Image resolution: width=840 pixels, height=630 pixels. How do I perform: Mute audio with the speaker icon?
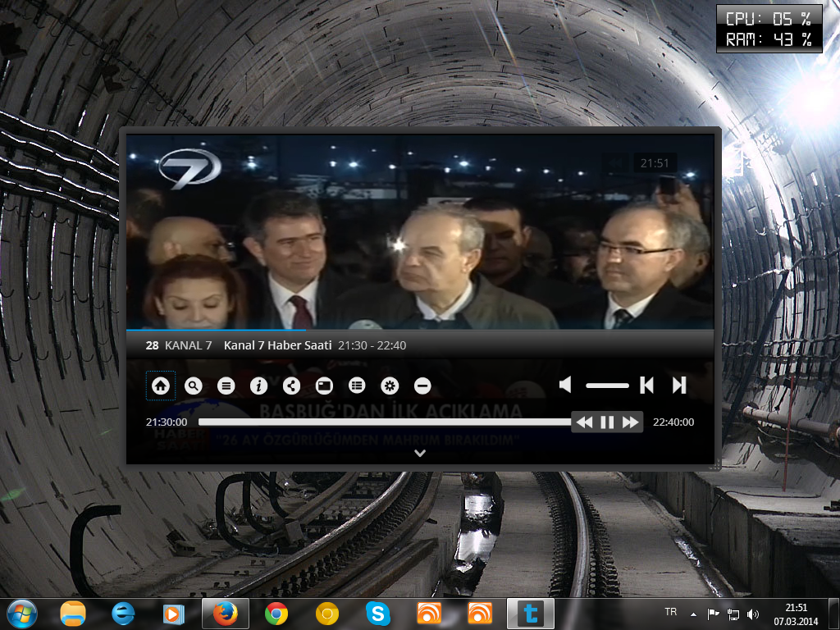click(565, 385)
